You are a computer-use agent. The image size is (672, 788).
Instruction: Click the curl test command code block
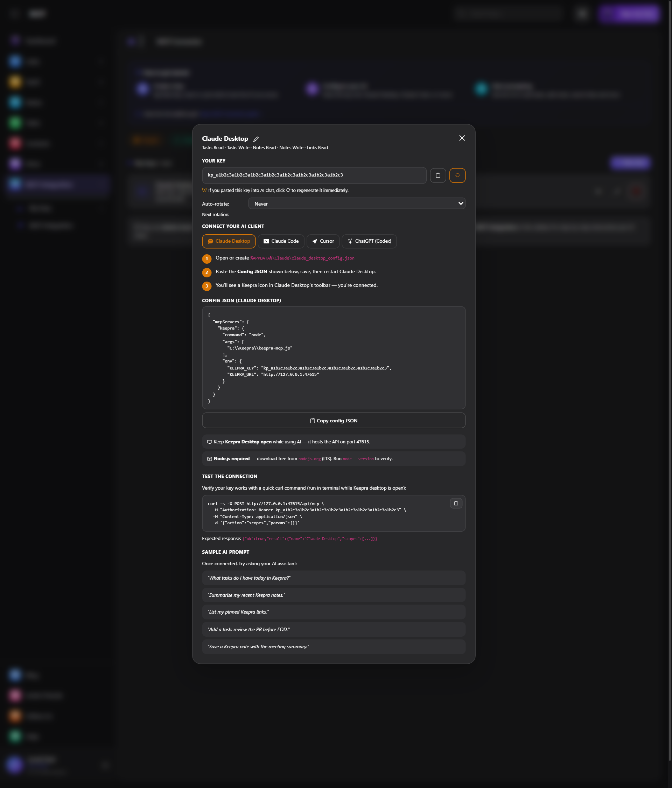334,513
